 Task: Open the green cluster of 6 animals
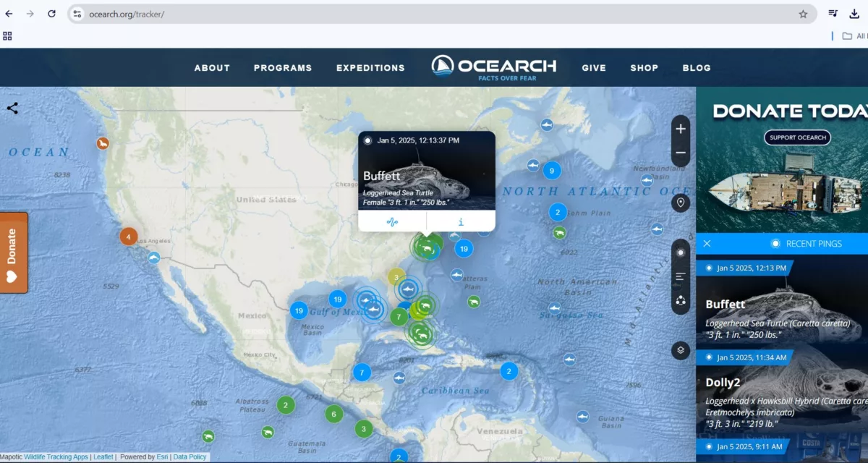click(x=333, y=415)
